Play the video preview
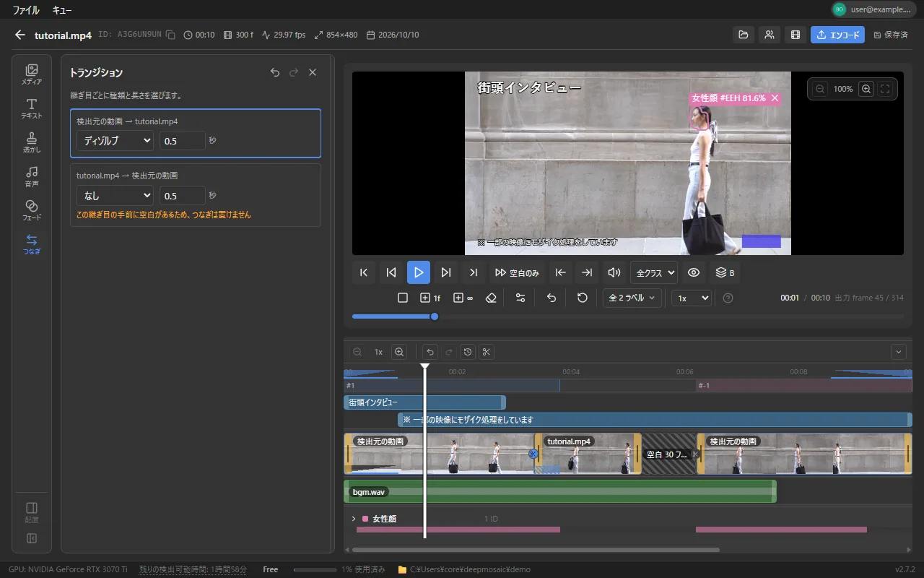The height and width of the screenshot is (578, 924). click(419, 272)
